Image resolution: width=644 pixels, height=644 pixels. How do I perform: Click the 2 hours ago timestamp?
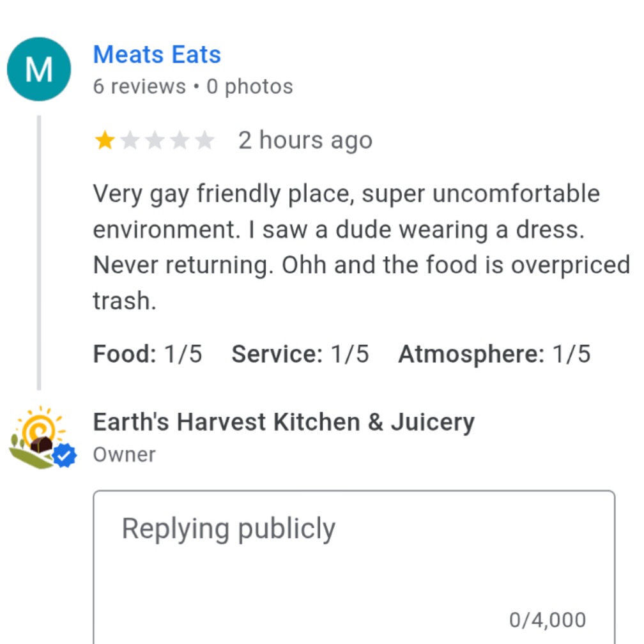305,140
